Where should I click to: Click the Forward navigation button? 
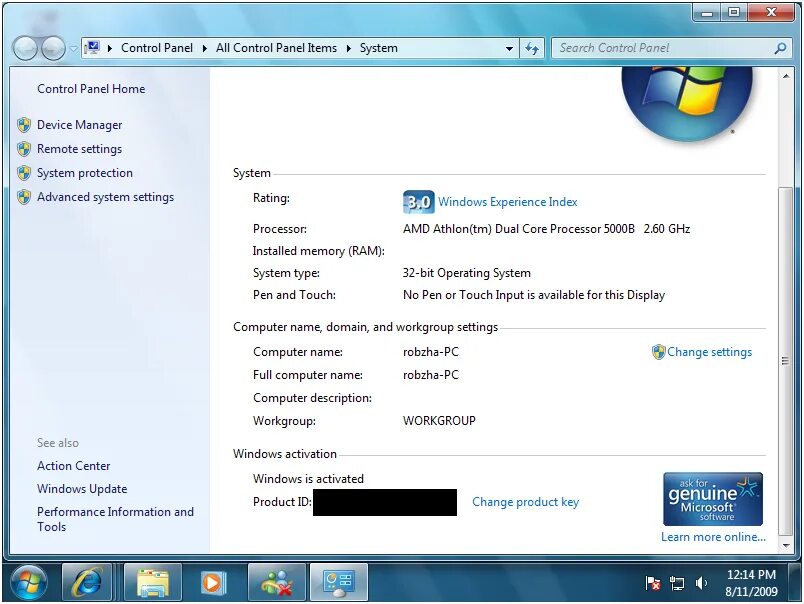53,48
